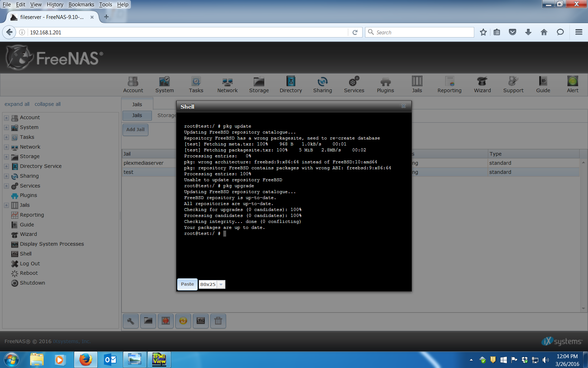588x368 pixels.
Task: Expand the Directory Service node in sidebar
Action: 6,166
